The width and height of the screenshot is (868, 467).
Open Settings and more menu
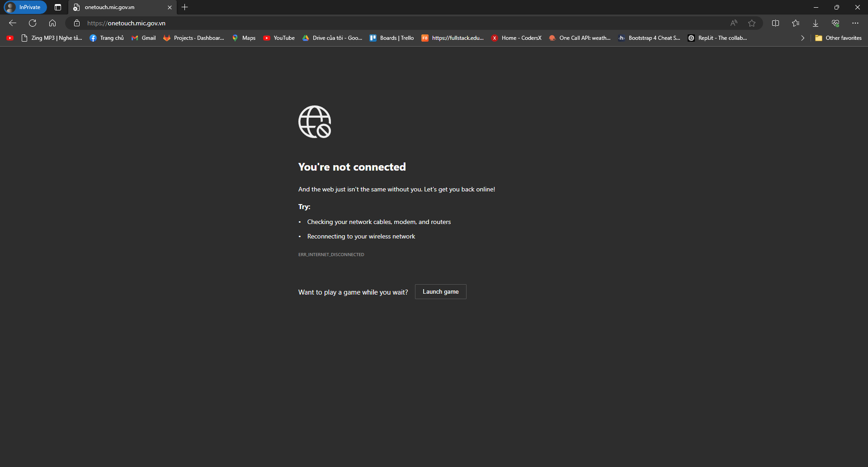coord(855,23)
